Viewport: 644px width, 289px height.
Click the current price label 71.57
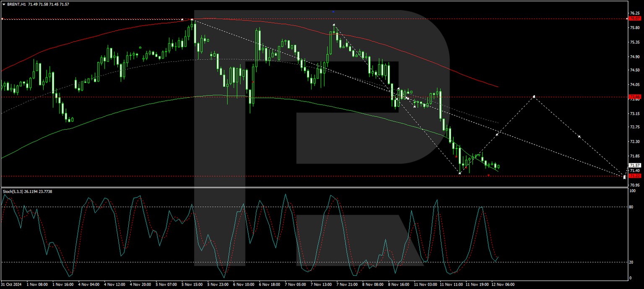coord(635,165)
